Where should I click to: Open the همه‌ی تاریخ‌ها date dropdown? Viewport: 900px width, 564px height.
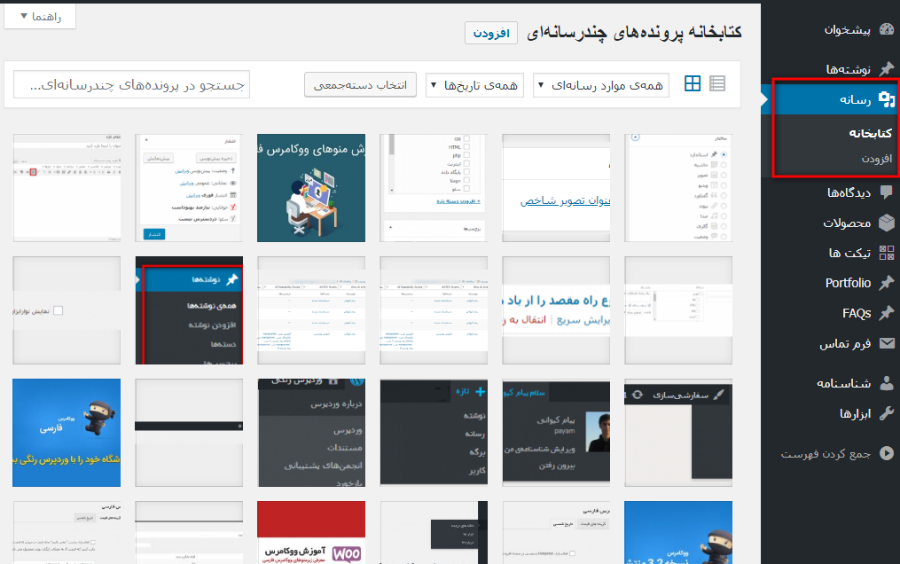tap(475, 86)
